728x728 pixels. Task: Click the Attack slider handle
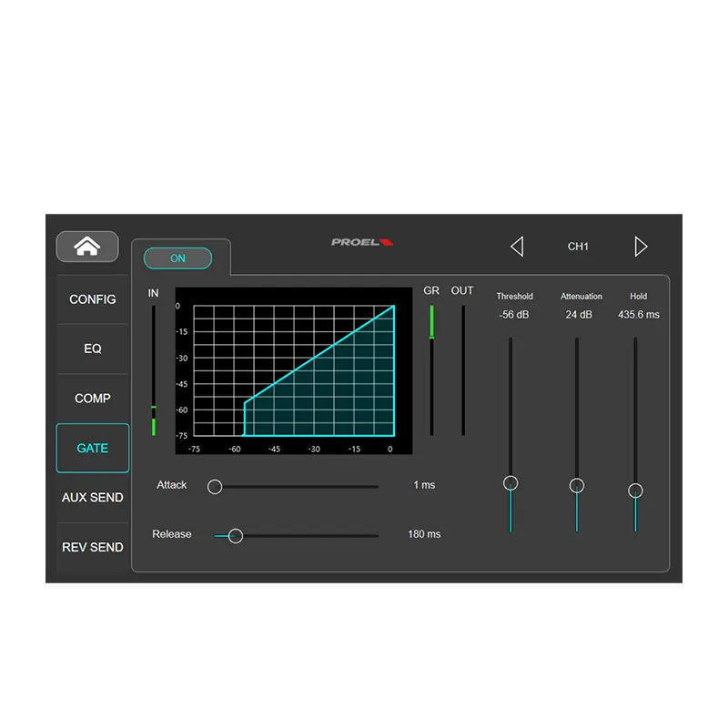point(215,487)
